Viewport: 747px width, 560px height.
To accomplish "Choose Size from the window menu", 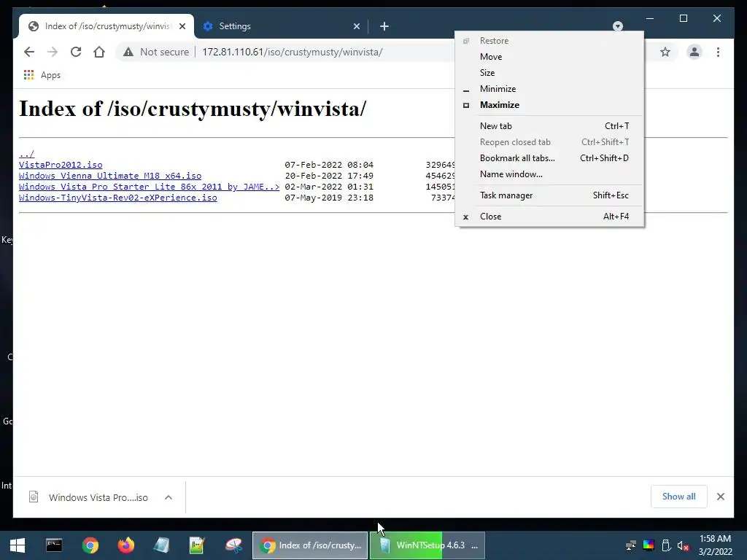I will coord(549,73).
